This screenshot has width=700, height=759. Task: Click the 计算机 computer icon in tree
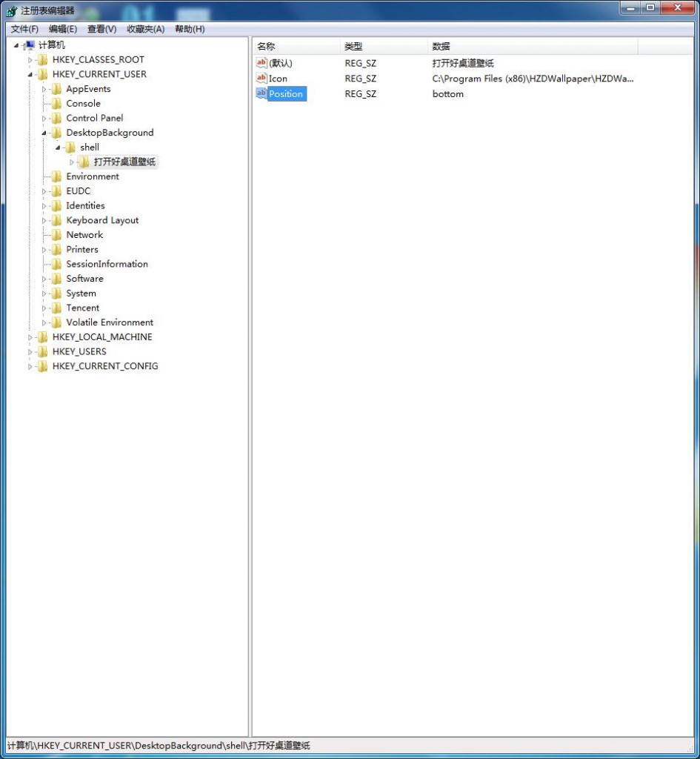[30, 45]
